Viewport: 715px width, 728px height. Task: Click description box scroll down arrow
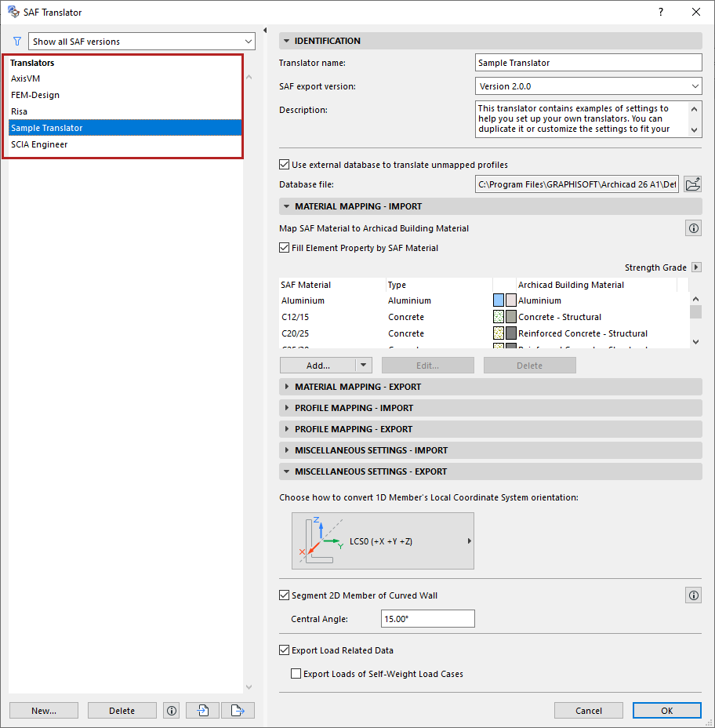tap(694, 130)
